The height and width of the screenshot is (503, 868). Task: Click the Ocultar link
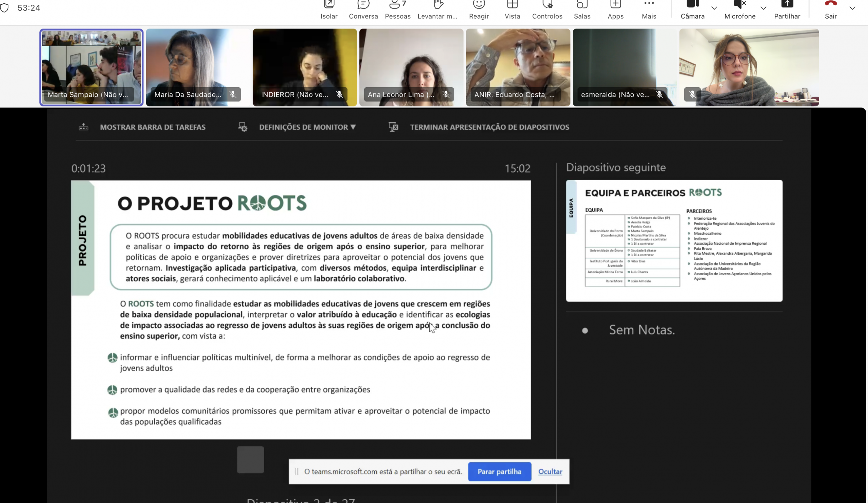point(550,471)
